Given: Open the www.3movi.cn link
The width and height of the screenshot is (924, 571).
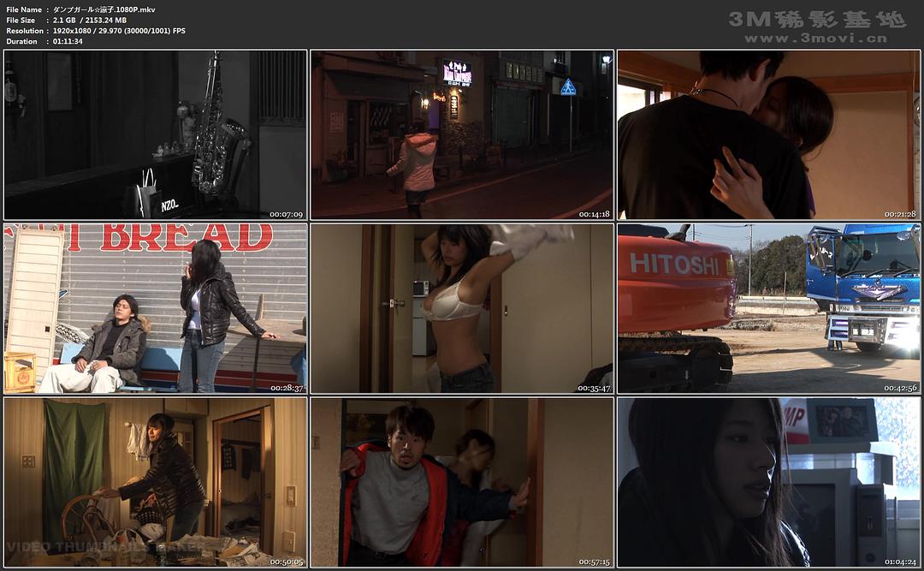Looking at the screenshot, I should [x=816, y=39].
